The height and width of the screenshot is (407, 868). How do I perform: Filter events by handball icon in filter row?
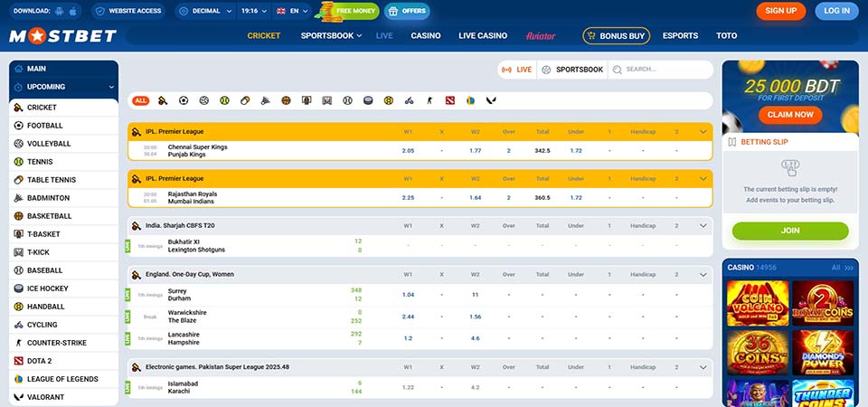tap(389, 100)
